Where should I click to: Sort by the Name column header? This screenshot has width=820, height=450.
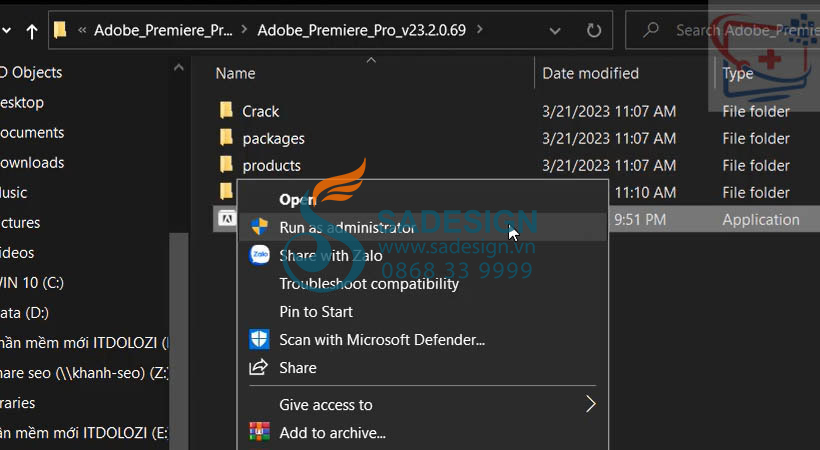(235, 73)
